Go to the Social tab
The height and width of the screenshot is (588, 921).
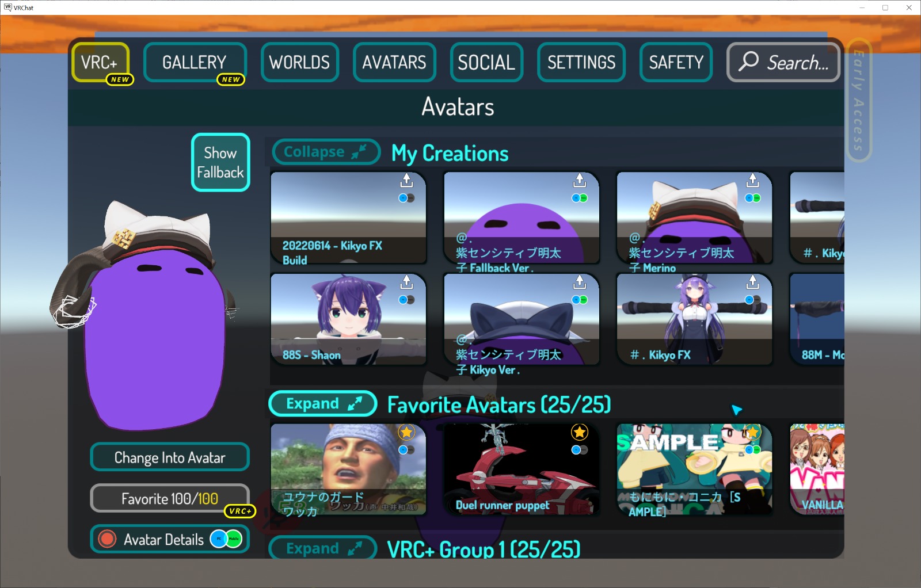click(486, 62)
